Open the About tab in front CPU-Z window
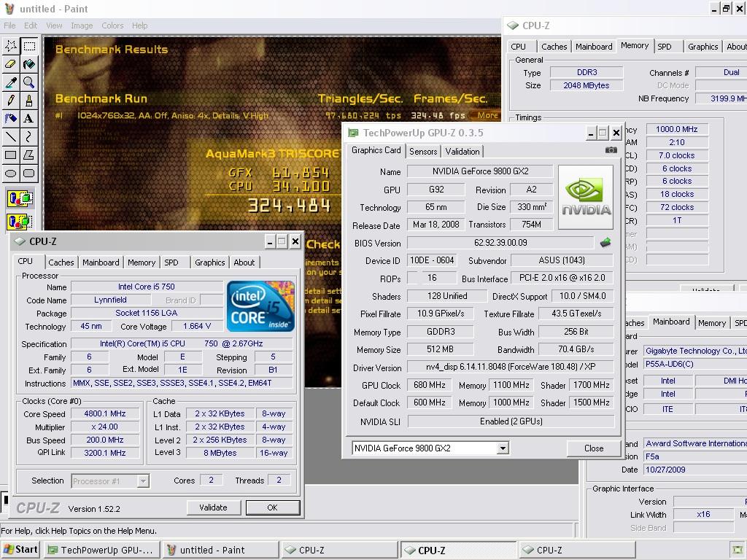Image resolution: width=747 pixels, height=560 pixels. tap(244, 262)
